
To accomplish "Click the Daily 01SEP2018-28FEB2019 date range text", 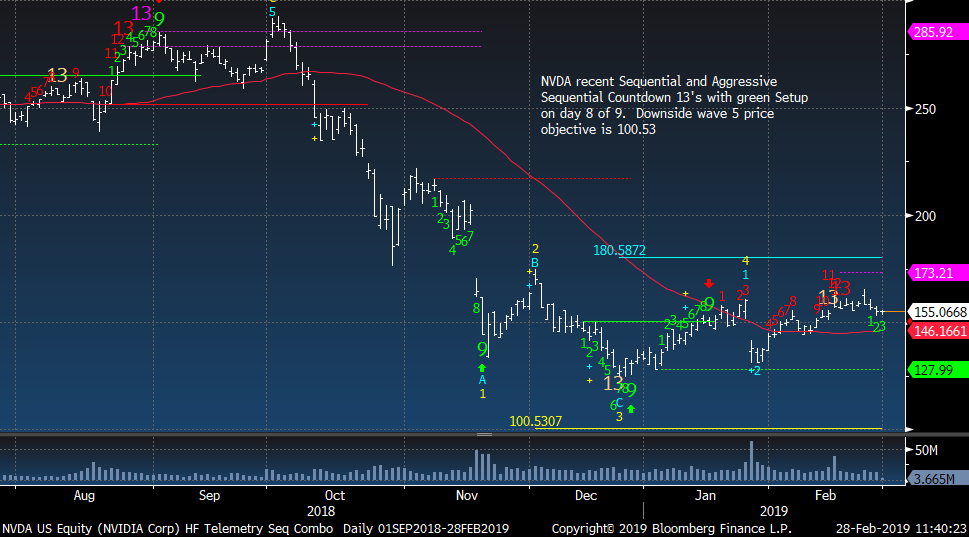I will (x=426, y=529).
